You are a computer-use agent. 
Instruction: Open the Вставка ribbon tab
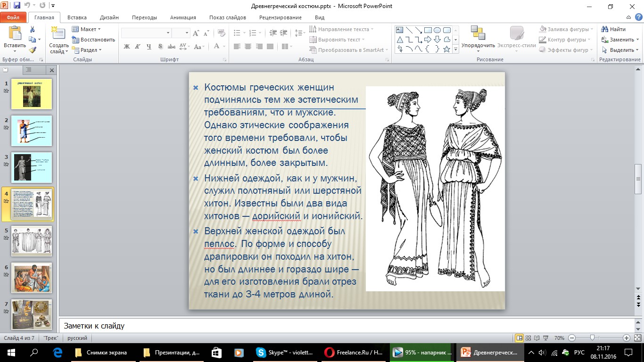coord(77,17)
